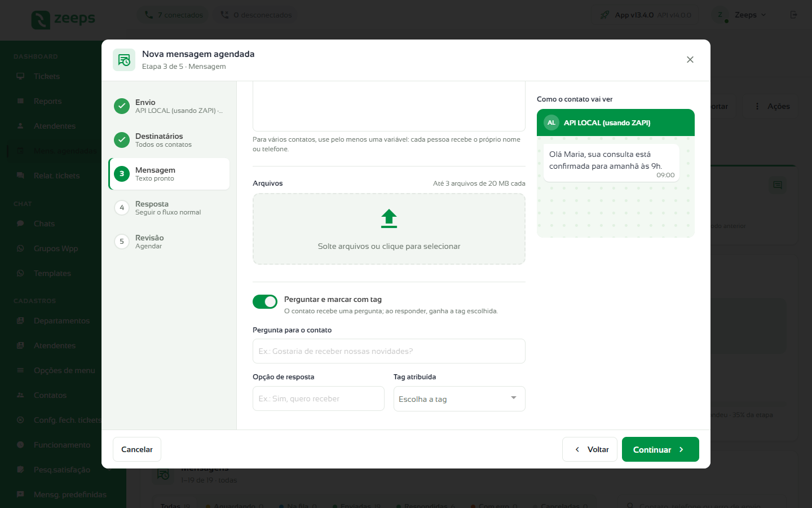Click the step 5 Revisão number badge
This screenshot has height=508, width=812.
pyautogui.click(x=122, y=242)
